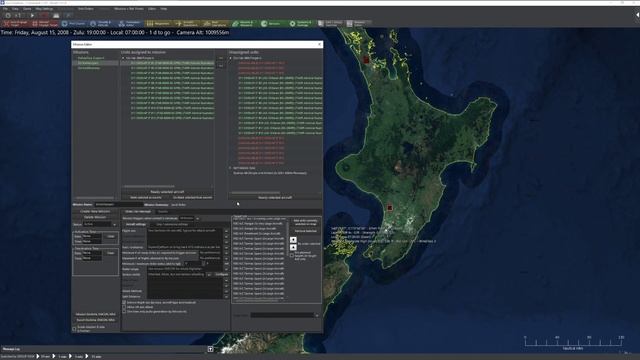
Task: Click the lower arrow button between the unit lists
Action: [221, 65]
